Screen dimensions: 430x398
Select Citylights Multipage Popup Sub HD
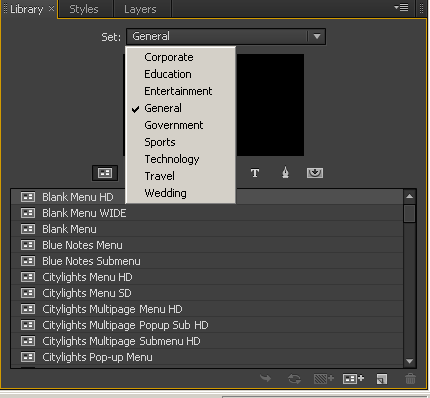tap(207, 325)
